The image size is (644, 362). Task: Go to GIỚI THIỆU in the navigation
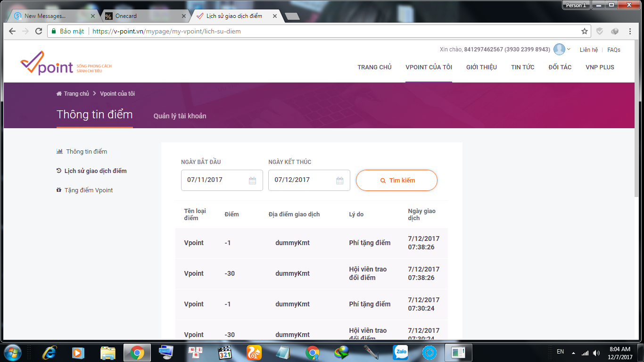(x=481, y=67)
